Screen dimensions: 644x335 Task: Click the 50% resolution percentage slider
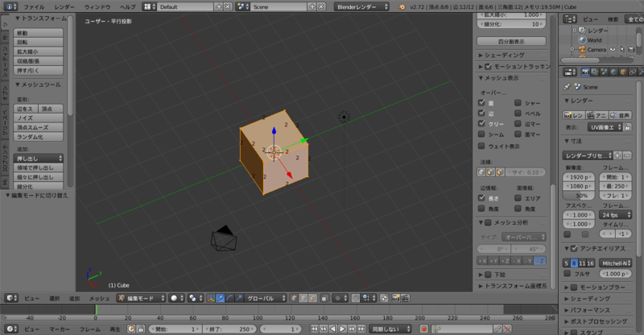tap(578, 196)
